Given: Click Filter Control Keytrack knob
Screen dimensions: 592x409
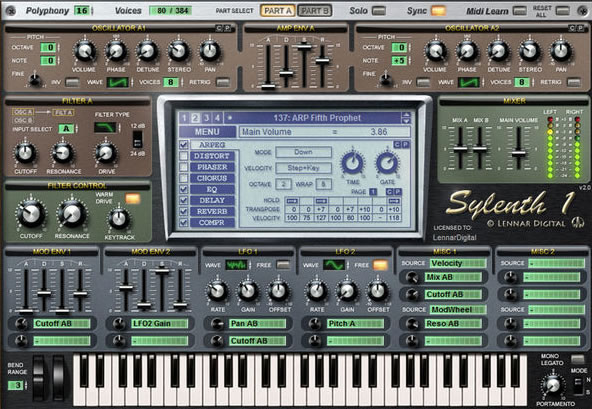Looking at the screenshot, I should pyautogui.click(x=119, y=219).
